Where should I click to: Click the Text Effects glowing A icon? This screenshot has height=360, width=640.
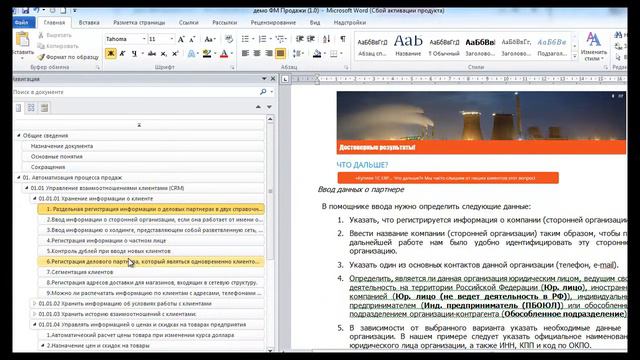(191, 53)
